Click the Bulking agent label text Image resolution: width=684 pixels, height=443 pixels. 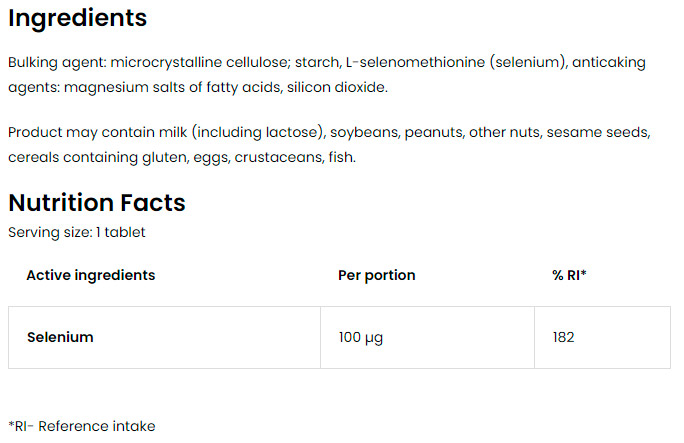58,63
